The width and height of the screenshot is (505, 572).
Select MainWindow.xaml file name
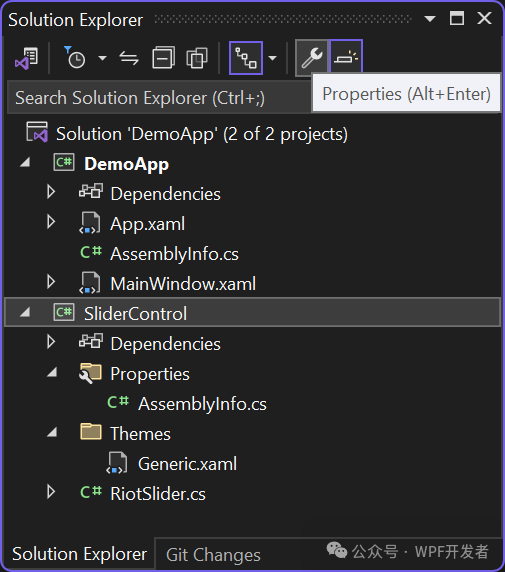tap(183, 284)
